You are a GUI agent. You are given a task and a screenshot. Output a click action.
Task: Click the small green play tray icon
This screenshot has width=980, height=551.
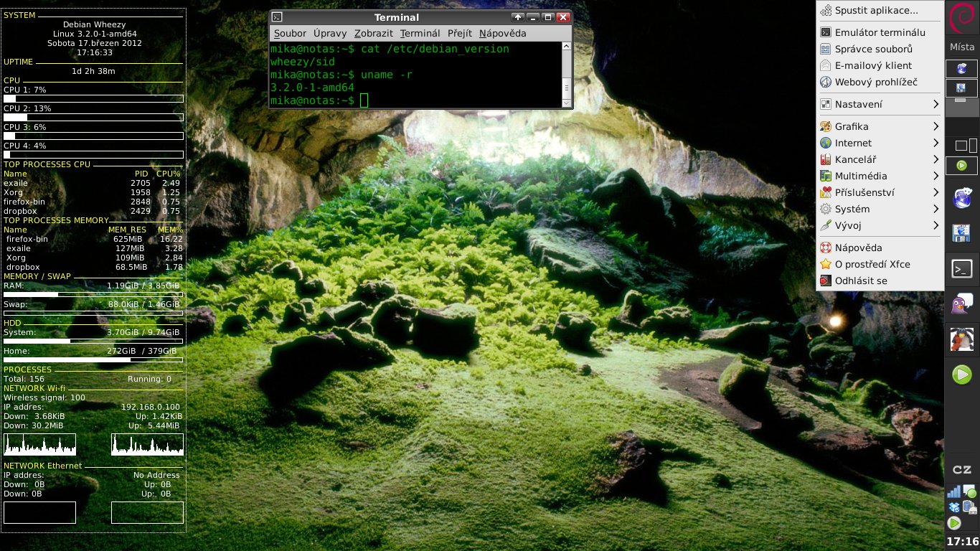[954, 524]
